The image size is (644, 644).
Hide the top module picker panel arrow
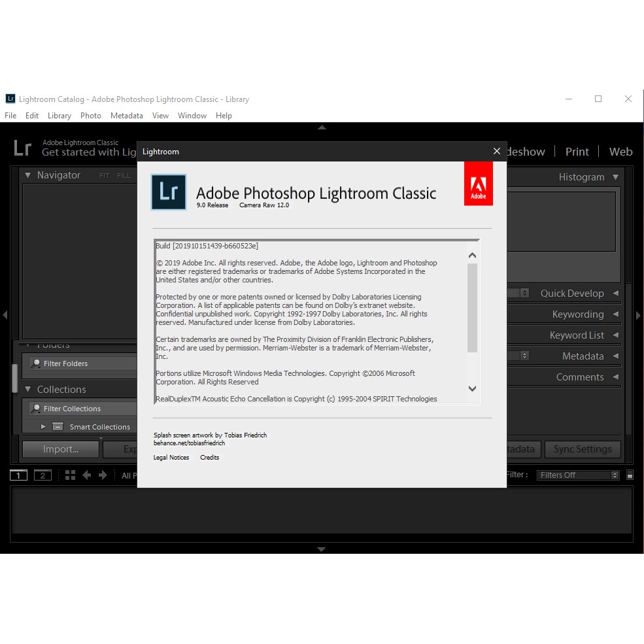pyautogui.click(x=322, y=127)
